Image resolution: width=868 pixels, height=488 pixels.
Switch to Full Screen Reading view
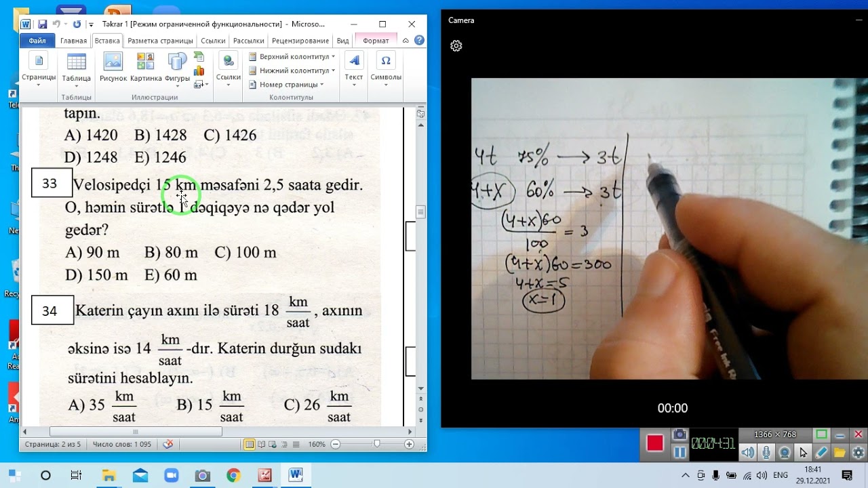click(x=262, y=445)
